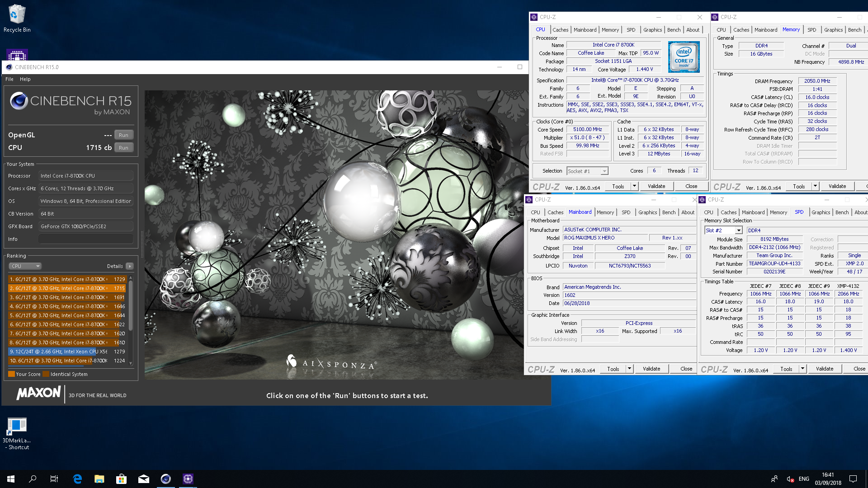
Task: Click the brown Identical System legend swatch
Action: (46, 374)
